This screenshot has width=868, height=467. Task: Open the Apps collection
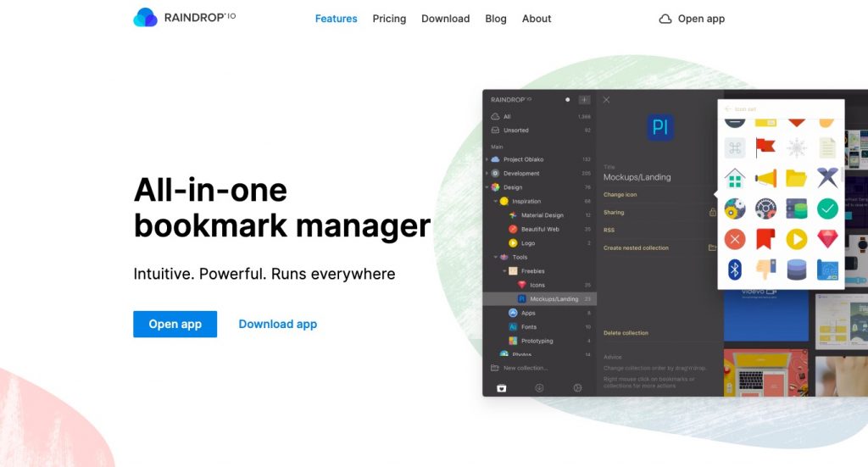pos(528,314)
